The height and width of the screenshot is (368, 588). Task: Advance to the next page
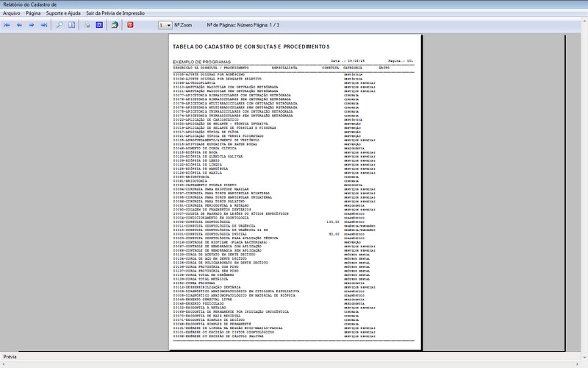[32, 25]
